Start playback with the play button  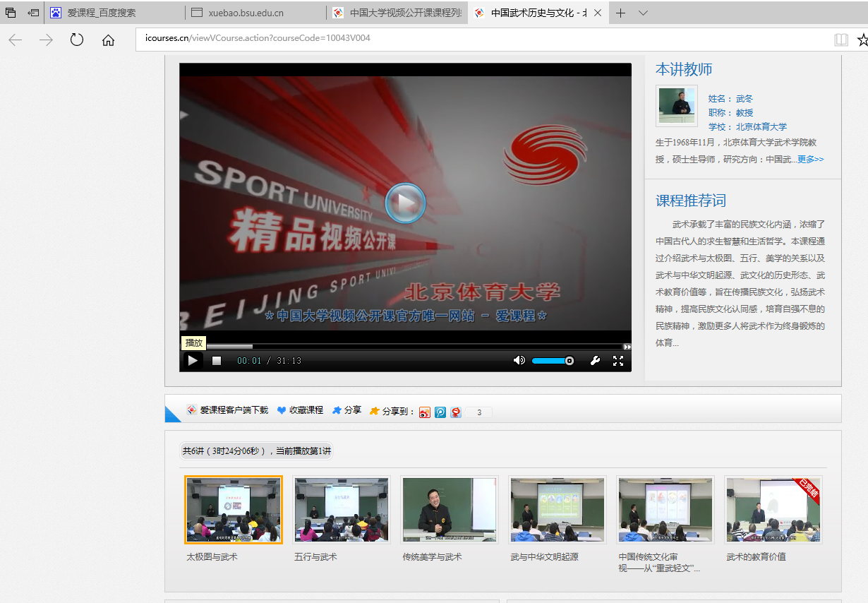(192, 360)
